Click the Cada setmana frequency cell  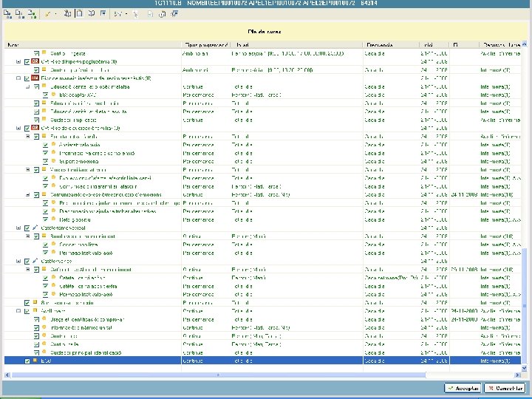(391, 278)
